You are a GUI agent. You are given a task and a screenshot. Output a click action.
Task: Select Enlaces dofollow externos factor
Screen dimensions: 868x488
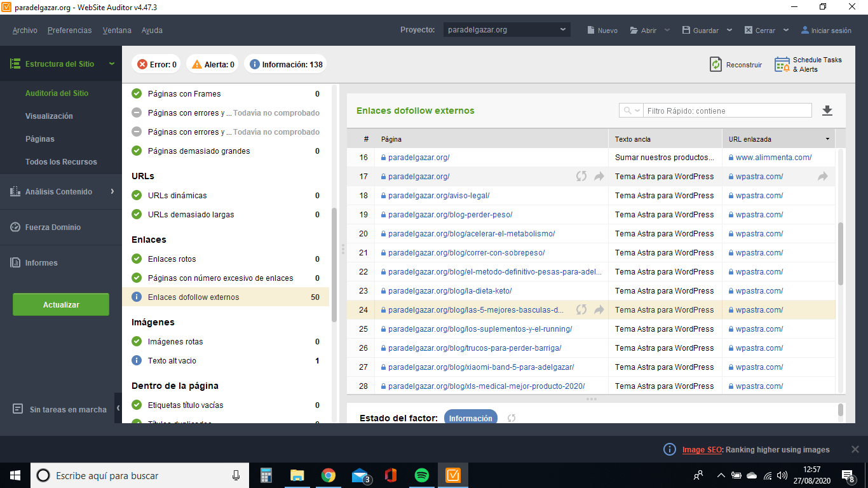pyautogui.click(x=226, y=297)
